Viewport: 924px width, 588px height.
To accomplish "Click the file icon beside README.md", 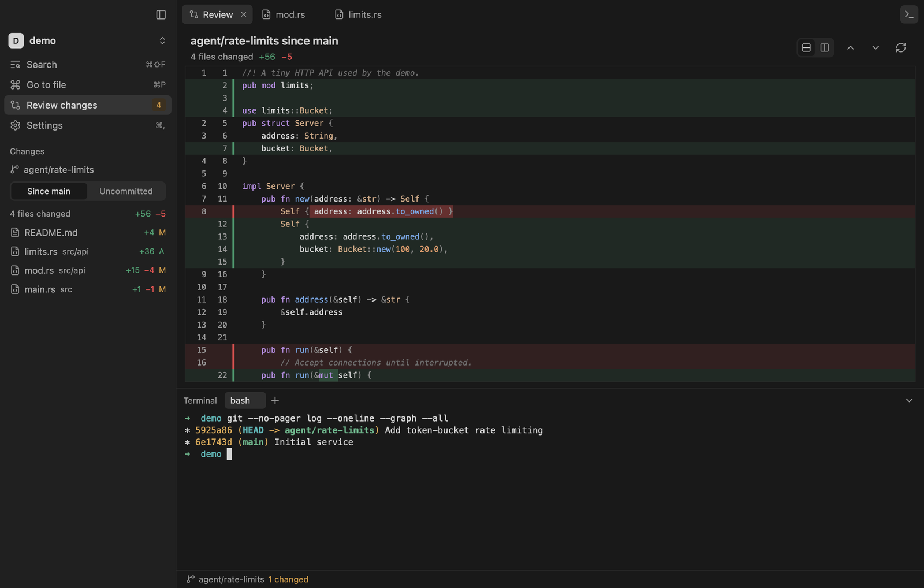I will tap(15, 232).
